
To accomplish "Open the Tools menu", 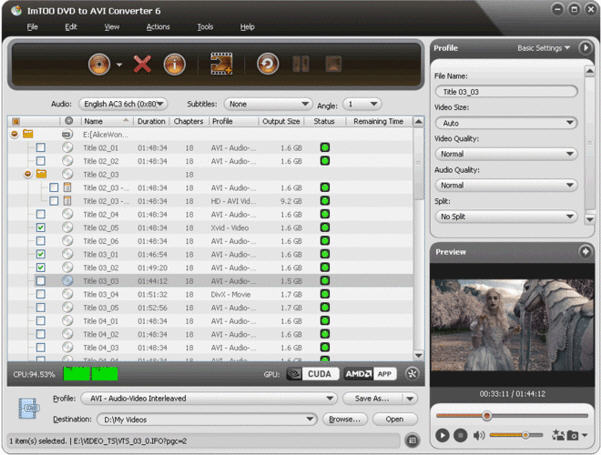I will 205,26.
